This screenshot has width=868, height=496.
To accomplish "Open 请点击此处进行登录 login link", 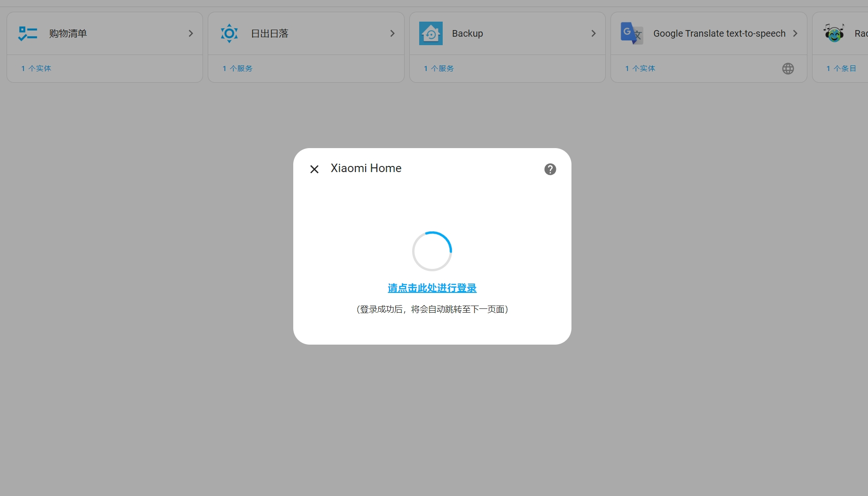I will [431, 288].
